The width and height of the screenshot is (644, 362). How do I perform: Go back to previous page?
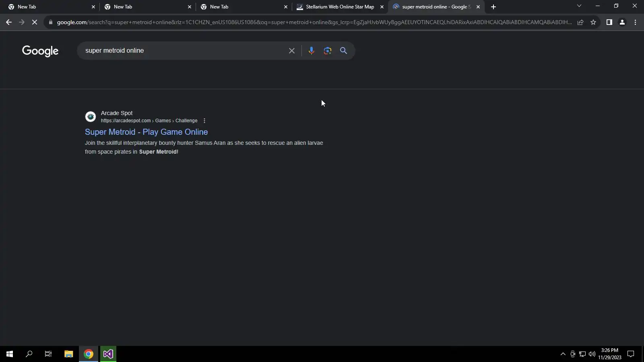pyautogui.click(x=9, y=23)
